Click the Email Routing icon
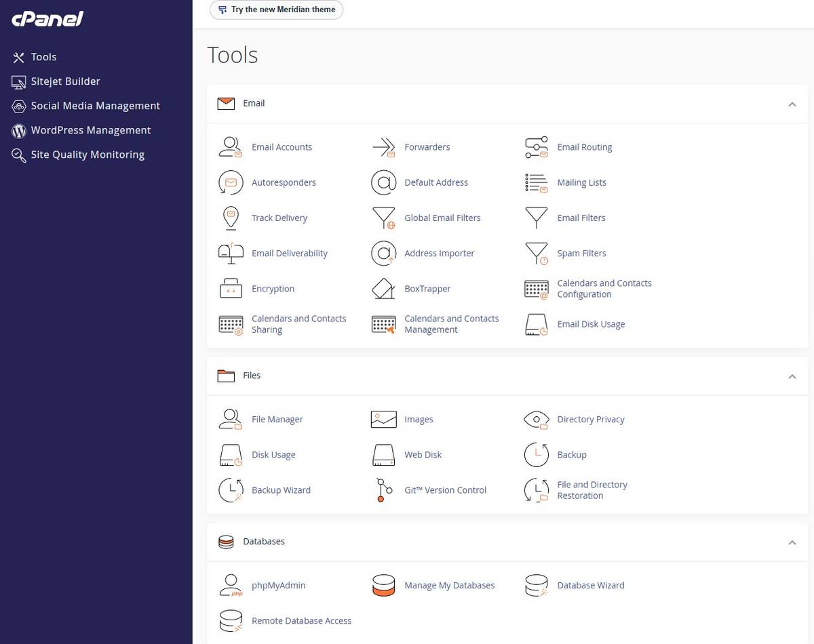This screenshot has width=814, height=644. point(537,147)
